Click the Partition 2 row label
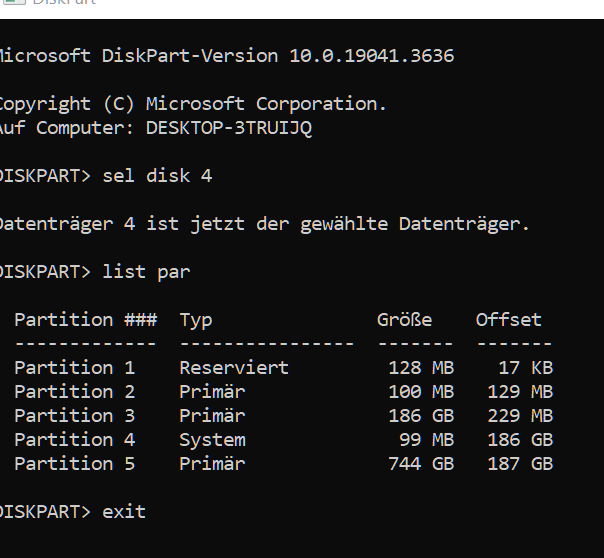604x558 pixels. coord(74,392)
